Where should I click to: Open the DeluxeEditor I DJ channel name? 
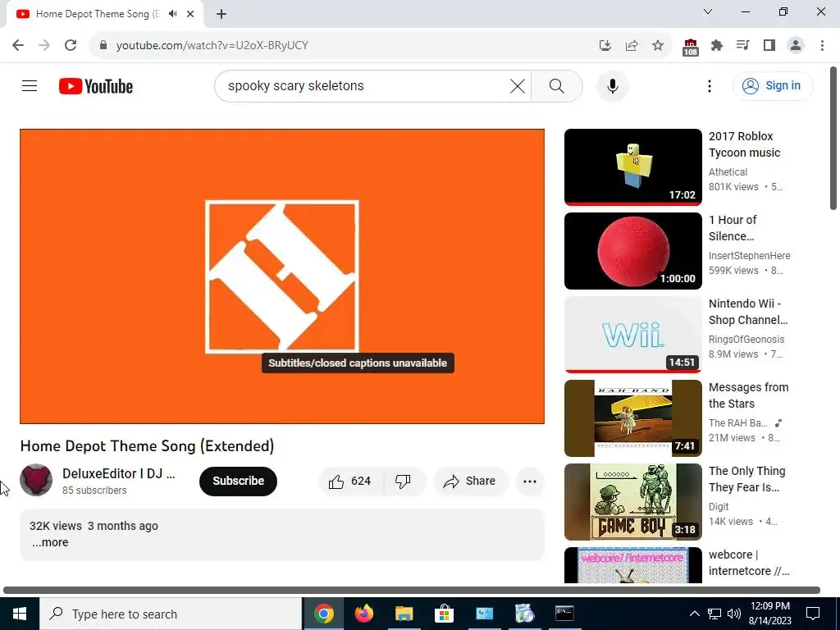point(118,473)
